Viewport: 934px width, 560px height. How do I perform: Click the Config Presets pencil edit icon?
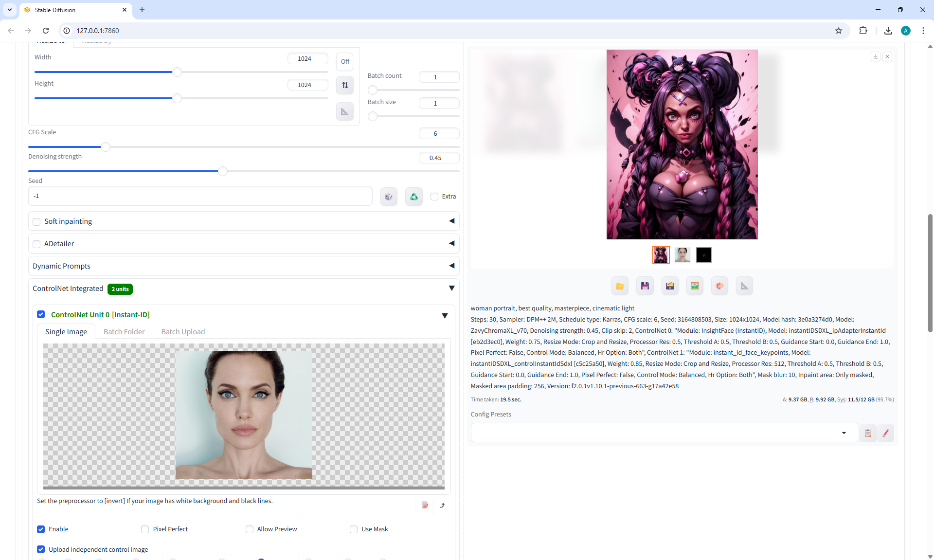tap(886, 433)
